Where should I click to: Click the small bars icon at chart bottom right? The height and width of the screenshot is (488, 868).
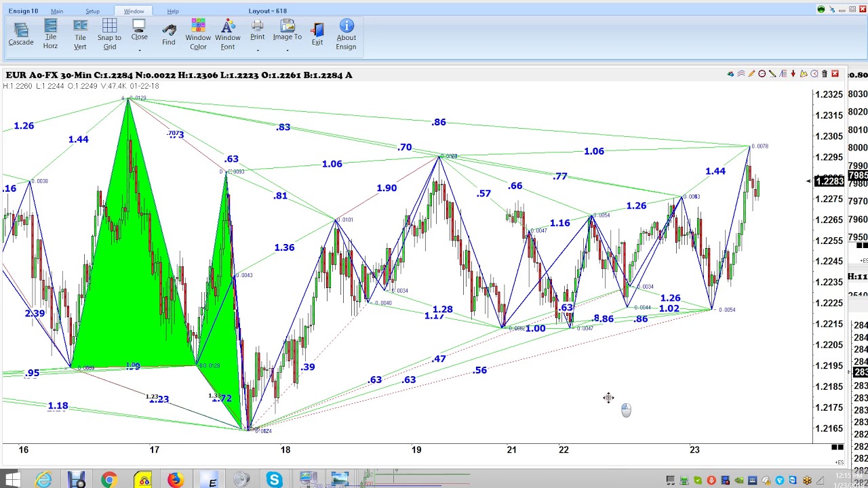(837, 447)
